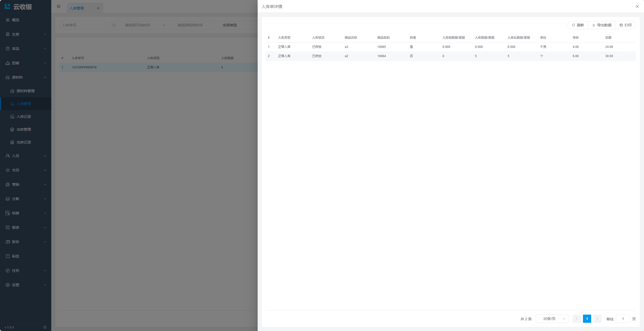Open the 概览 overview sidebar item

[15, 20]
